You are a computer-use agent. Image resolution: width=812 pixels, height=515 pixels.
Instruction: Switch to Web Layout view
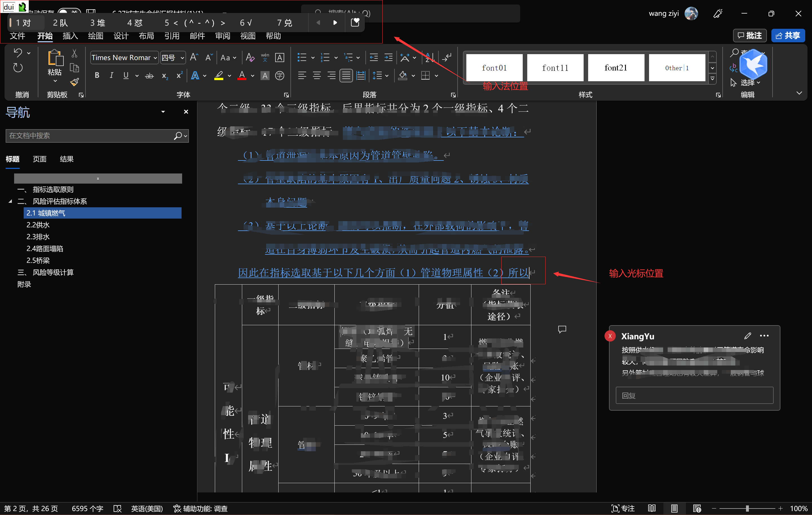(x=697, y=508)
